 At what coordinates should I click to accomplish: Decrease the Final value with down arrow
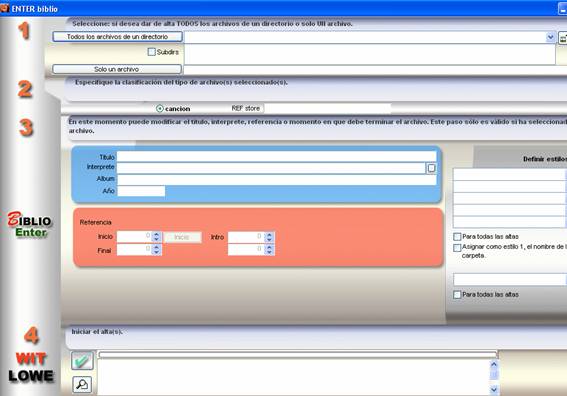point(156,252)
